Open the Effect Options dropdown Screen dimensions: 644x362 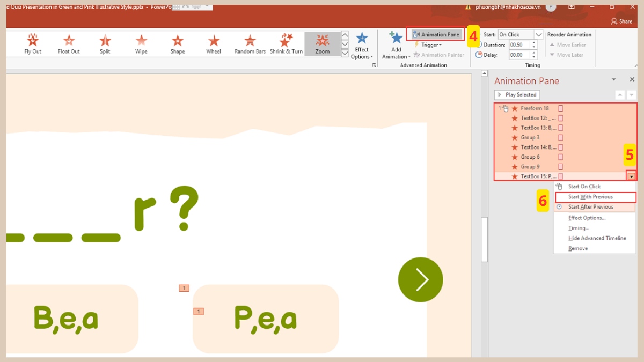pyautogui.click(x=362, y=46)
